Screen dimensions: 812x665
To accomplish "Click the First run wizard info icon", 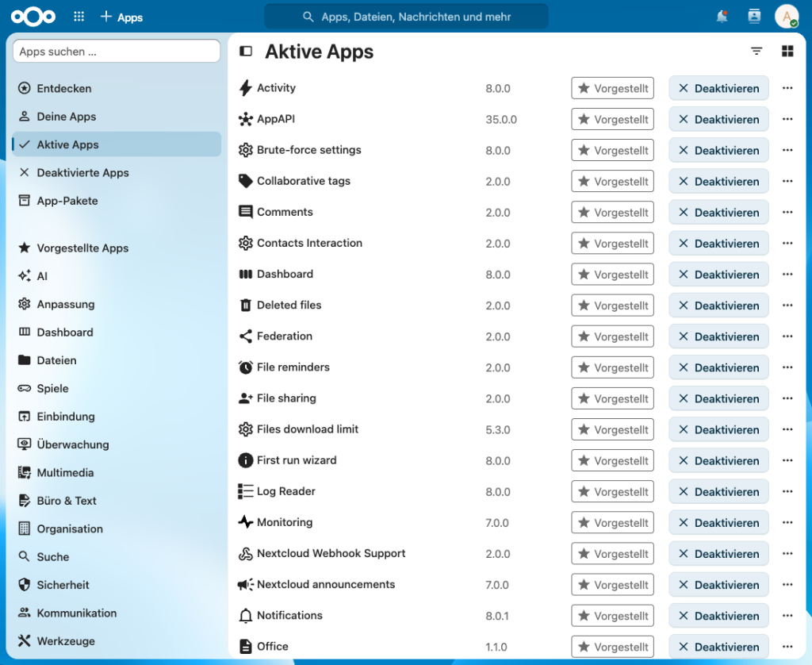I will 246,460.
